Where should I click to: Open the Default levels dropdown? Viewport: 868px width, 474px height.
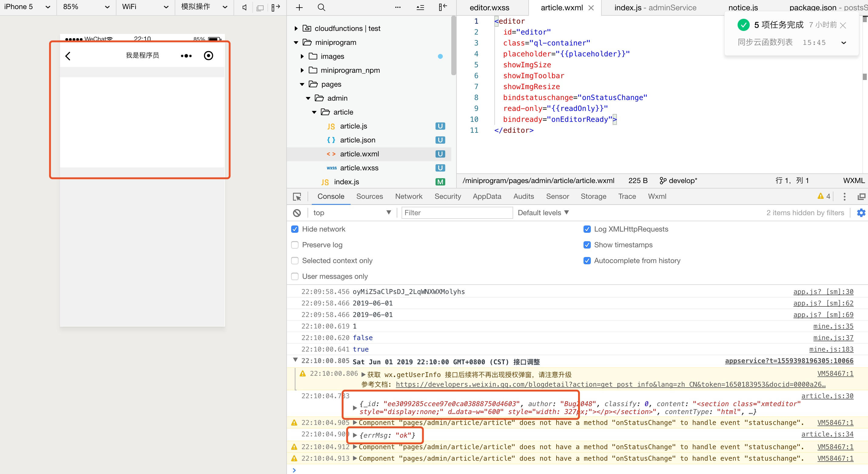[x=543, y=213]
